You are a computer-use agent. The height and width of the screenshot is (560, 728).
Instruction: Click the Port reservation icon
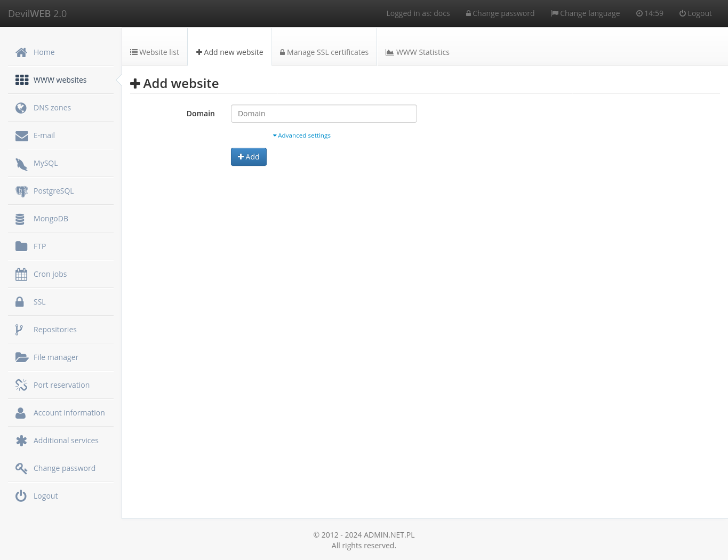21,385
